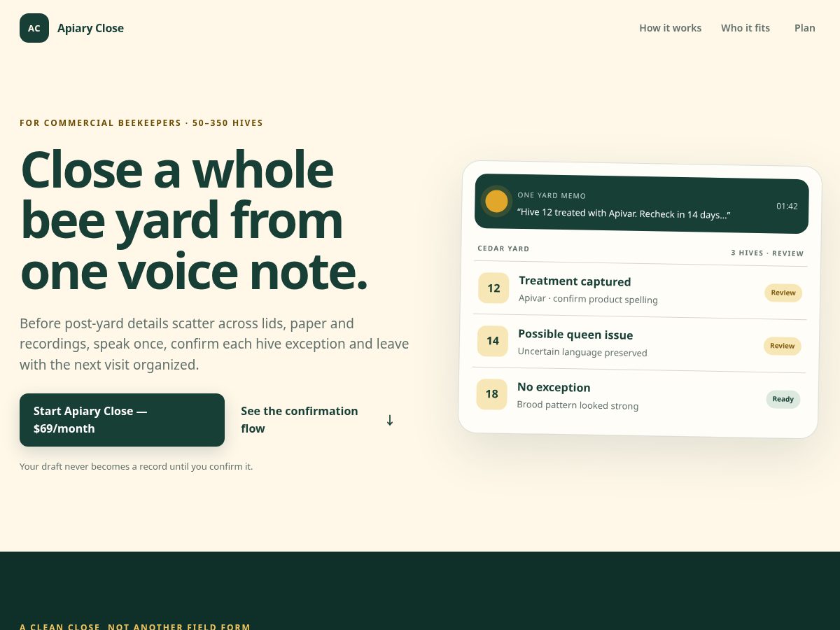Image resolution: width=840 pixels, height=630 pixels.
Task: Click the AC logo icon
Action: 34,28
